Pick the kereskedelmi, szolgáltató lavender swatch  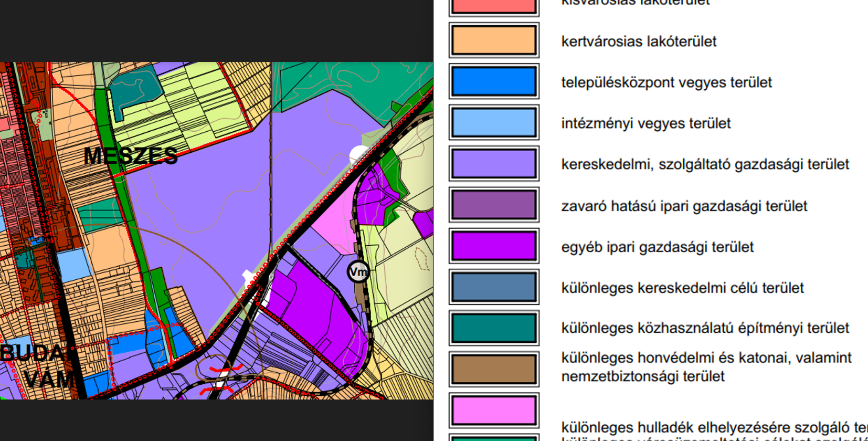click(x=494, y=163)
